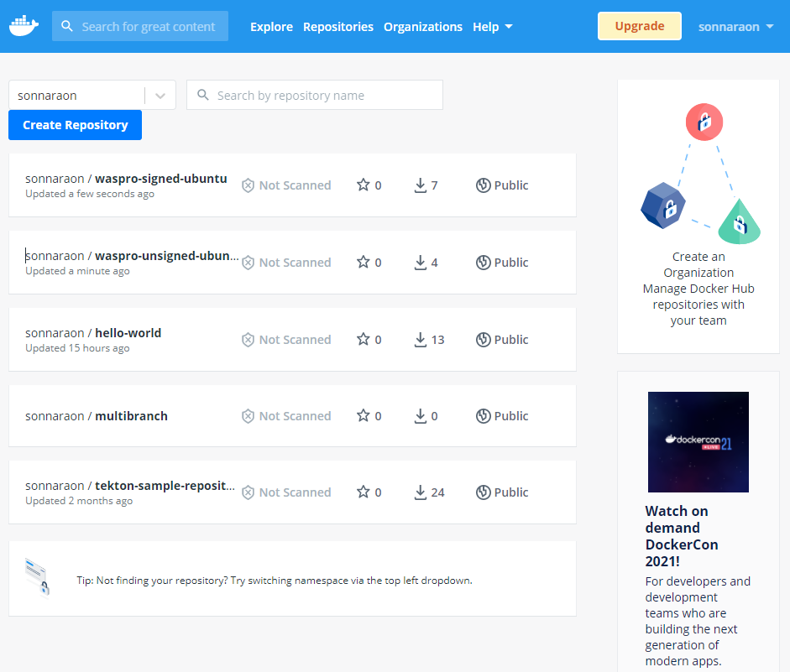The width and height of the screenshot is (790, 672).
Task: Click the magnifier icon in repository search field
Action: [x=203, y=95]
